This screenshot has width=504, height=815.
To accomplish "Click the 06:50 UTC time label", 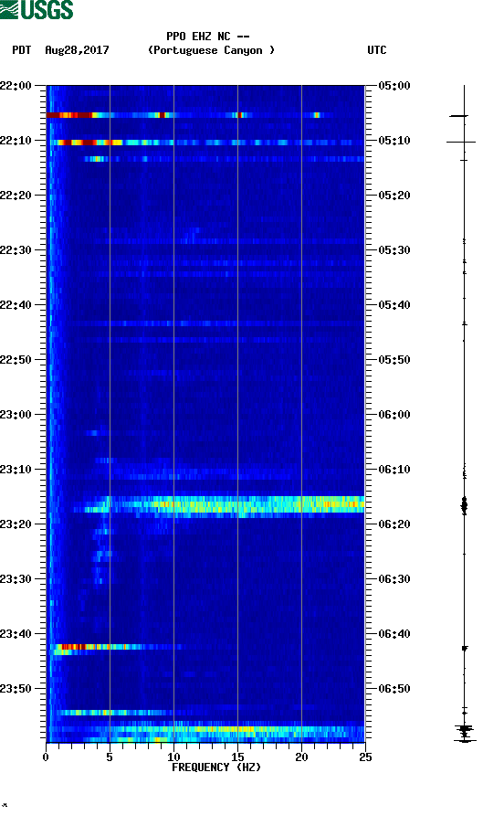I will pyautogui.click(x=394, y=689).
